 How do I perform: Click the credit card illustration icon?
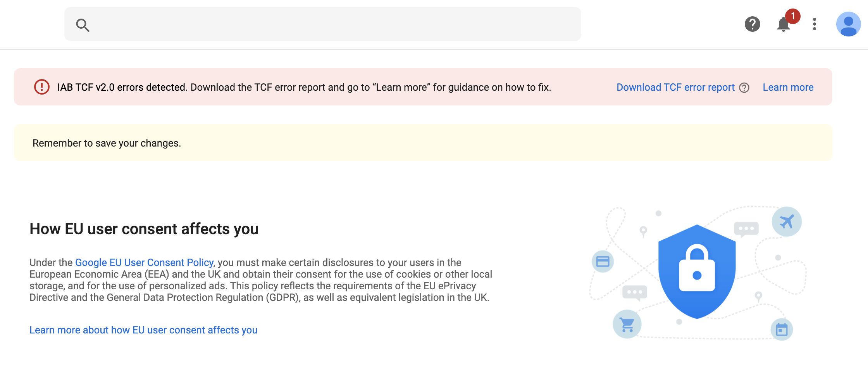click(x=603, y=261)
